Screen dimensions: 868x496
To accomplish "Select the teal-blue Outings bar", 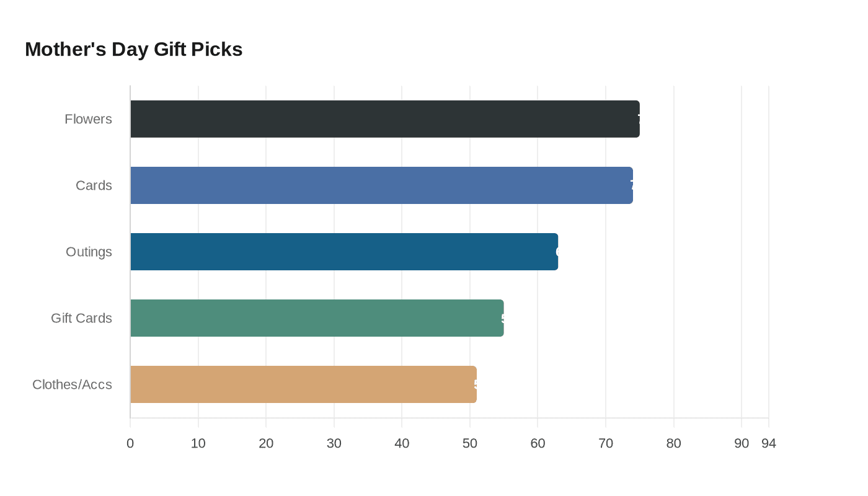I will coord(344,252).
